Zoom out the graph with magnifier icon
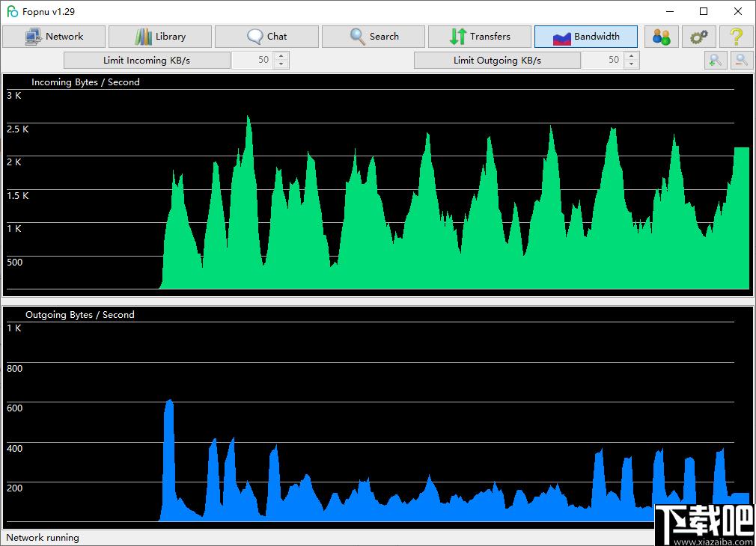756x546 pixels. coord(742,61)
